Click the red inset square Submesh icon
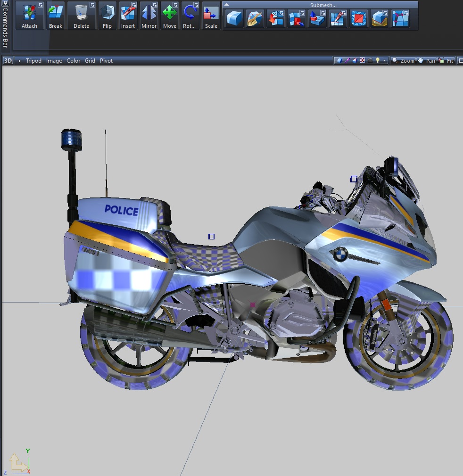Viewport: 463px width, 476px height. tap(358, 18)
